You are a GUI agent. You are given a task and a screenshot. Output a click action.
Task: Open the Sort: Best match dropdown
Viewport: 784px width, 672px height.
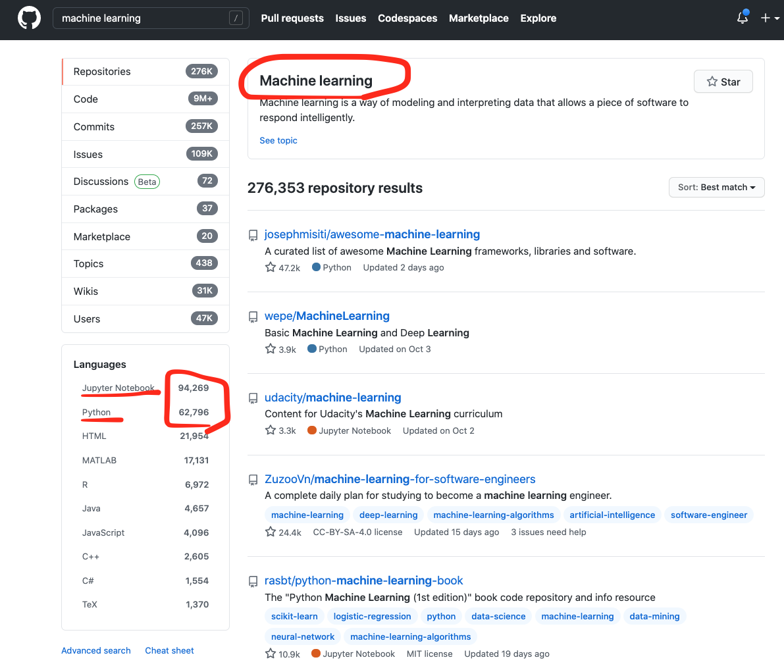coord(716,187)
